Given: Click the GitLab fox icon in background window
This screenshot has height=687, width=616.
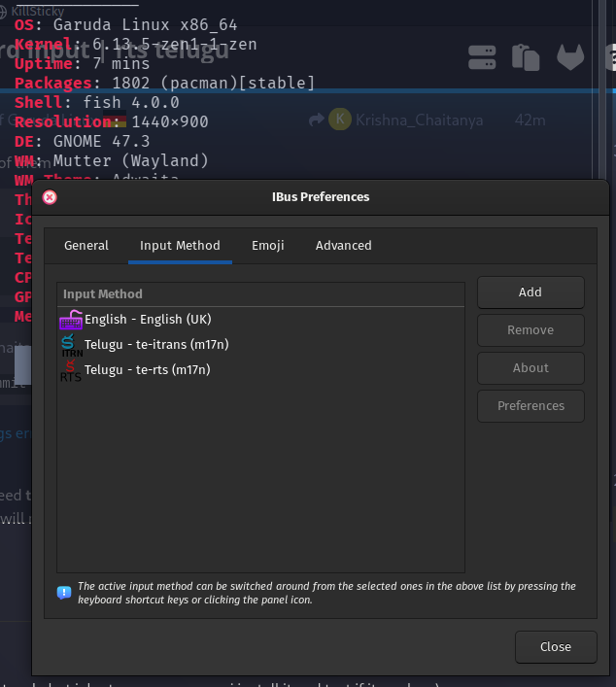Looking at the screenshot, I should 570,57.
